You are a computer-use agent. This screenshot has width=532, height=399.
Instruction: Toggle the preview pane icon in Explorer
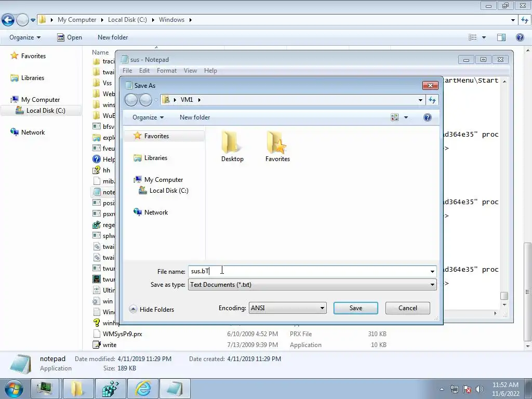[x=501, y=37]
